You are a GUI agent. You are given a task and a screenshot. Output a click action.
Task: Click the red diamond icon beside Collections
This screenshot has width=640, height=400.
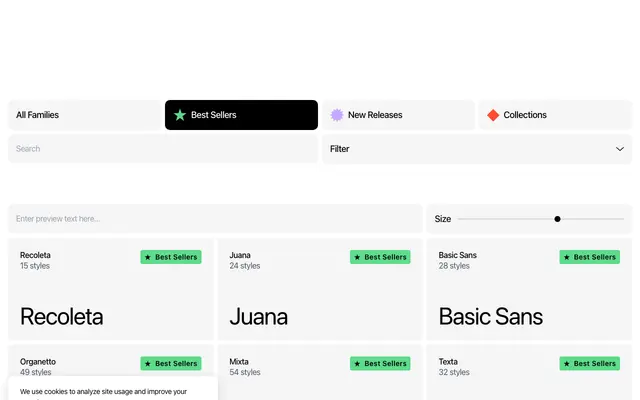tap(493, 115)
